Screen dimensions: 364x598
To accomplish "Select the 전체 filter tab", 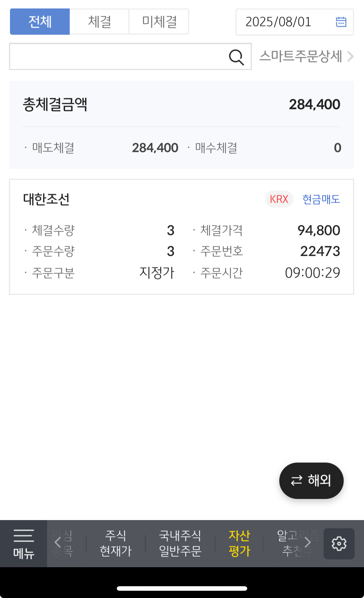I will 40,22.
